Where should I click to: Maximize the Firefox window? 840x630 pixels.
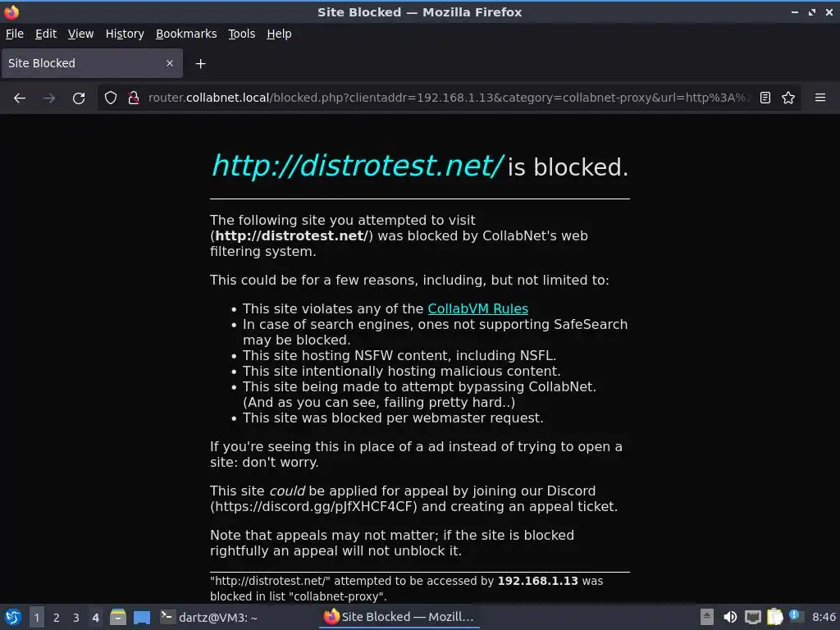point(811,11)
